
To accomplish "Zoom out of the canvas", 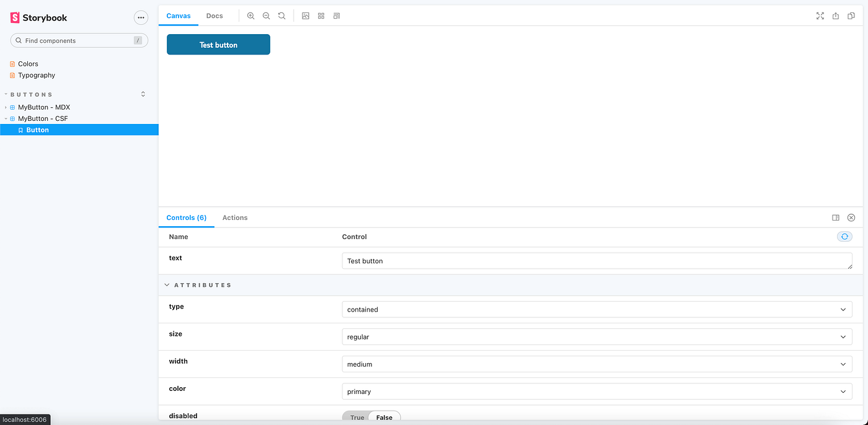I will [x=266, y=15].
